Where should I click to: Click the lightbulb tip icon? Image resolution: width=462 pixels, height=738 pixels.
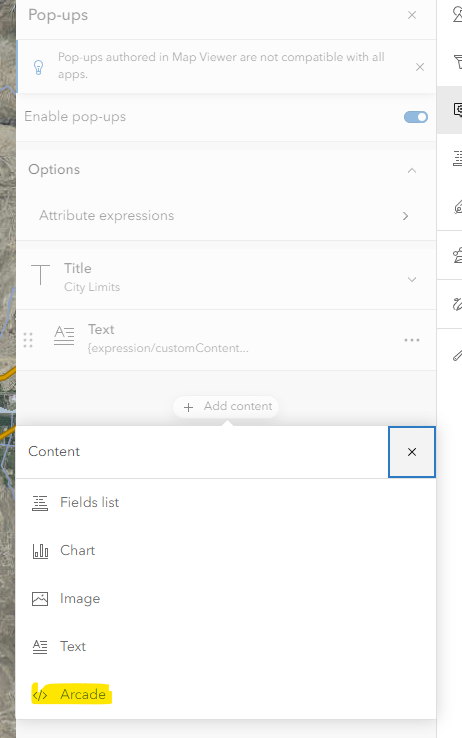click(39, 67)
